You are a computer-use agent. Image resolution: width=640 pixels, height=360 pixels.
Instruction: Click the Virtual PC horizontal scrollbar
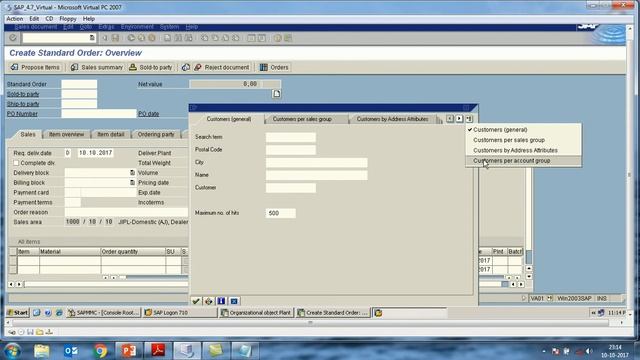[310, 323]
